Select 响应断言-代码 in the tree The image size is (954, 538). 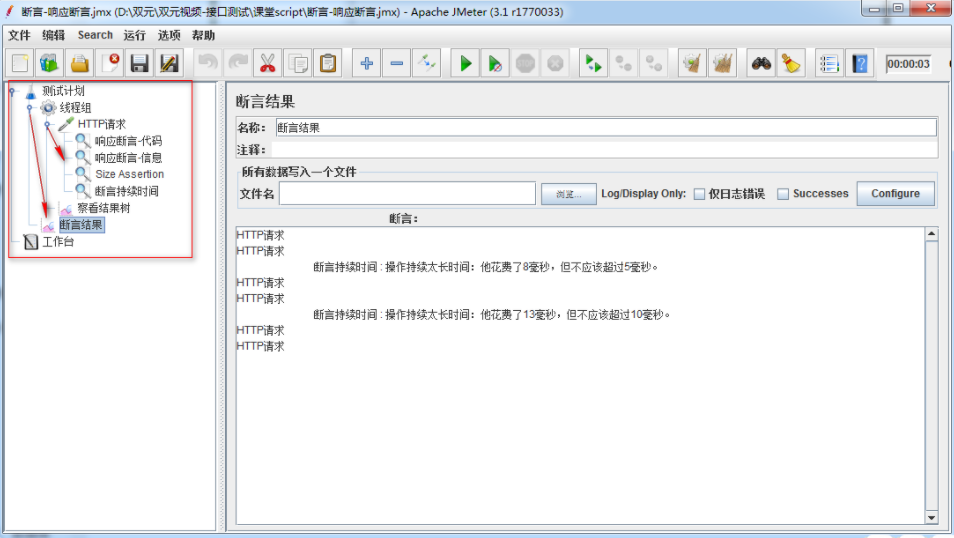point(128,141)
